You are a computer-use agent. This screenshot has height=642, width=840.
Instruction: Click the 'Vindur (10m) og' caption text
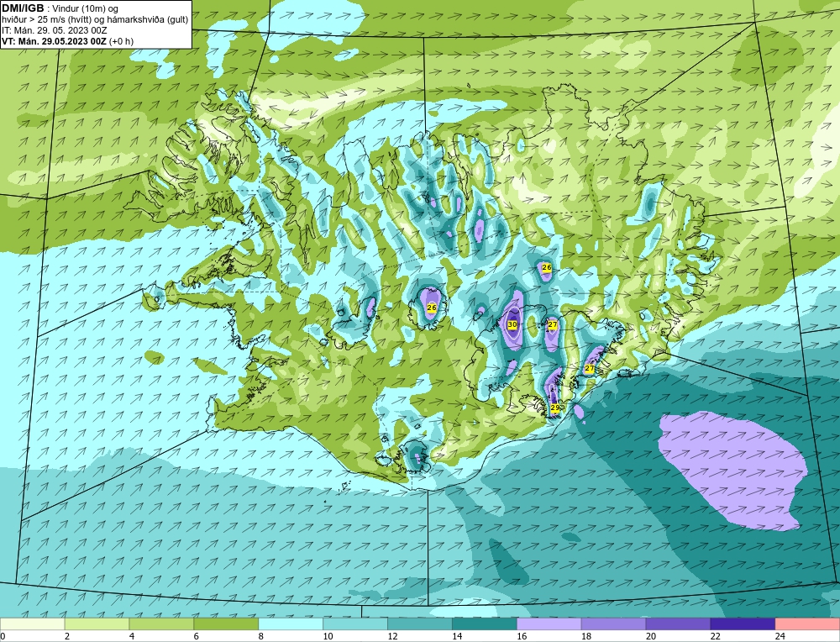[87, 8]
